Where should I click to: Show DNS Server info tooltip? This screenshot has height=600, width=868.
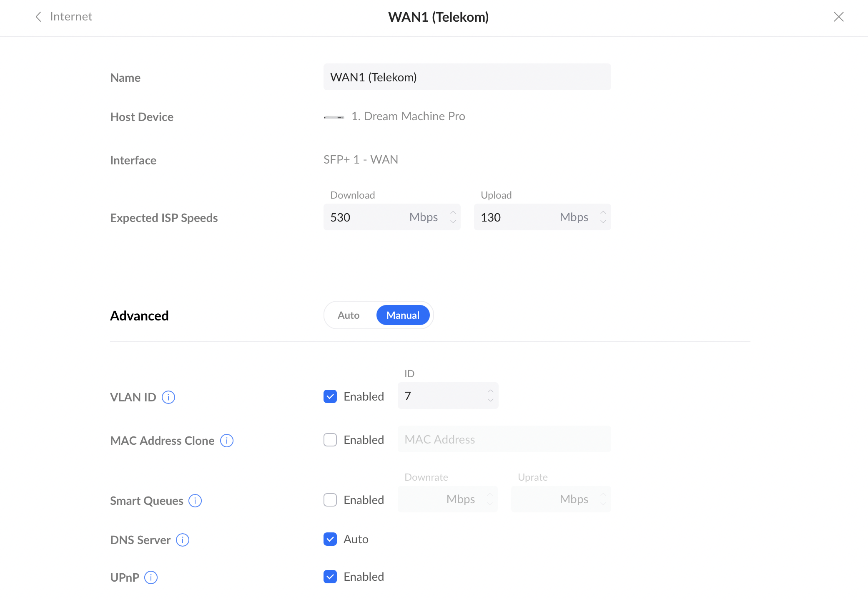point(183,539)
